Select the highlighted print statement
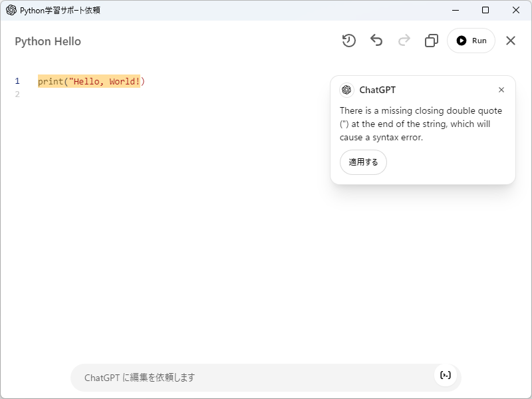This screenshot has height=399, width=532. pos(90,80)
